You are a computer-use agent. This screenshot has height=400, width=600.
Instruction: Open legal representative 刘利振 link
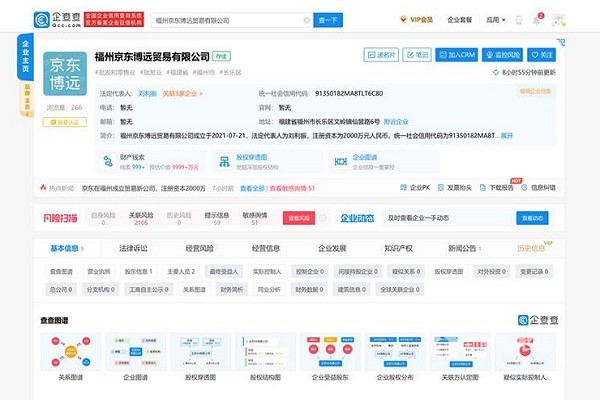[147, 93]
